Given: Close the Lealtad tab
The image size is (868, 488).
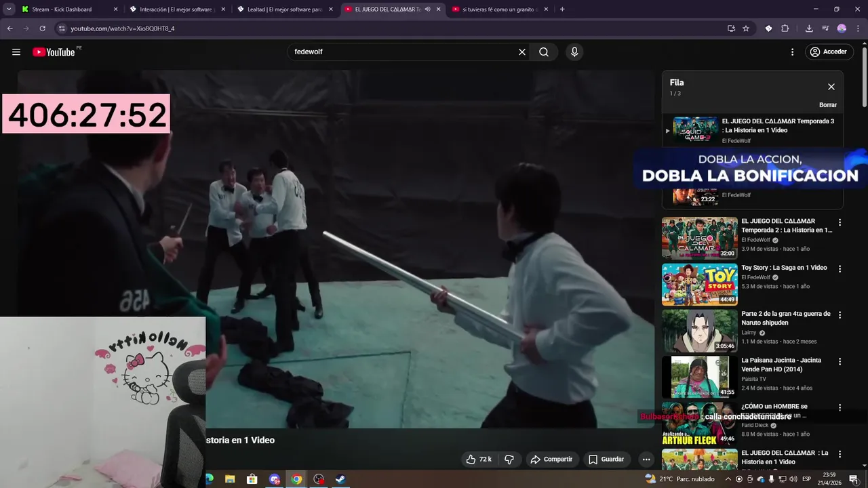Looking at the screenshot, I should (330, 9).
